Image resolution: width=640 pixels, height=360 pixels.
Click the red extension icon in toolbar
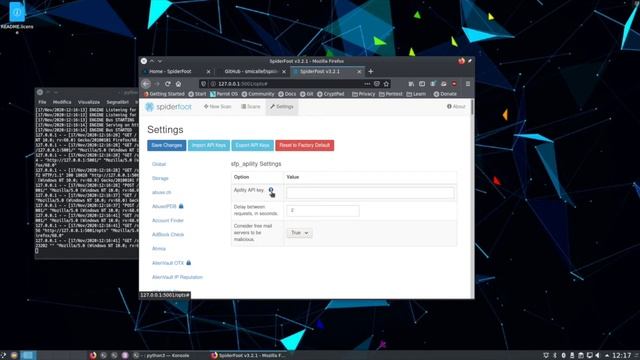click(454, 84)
